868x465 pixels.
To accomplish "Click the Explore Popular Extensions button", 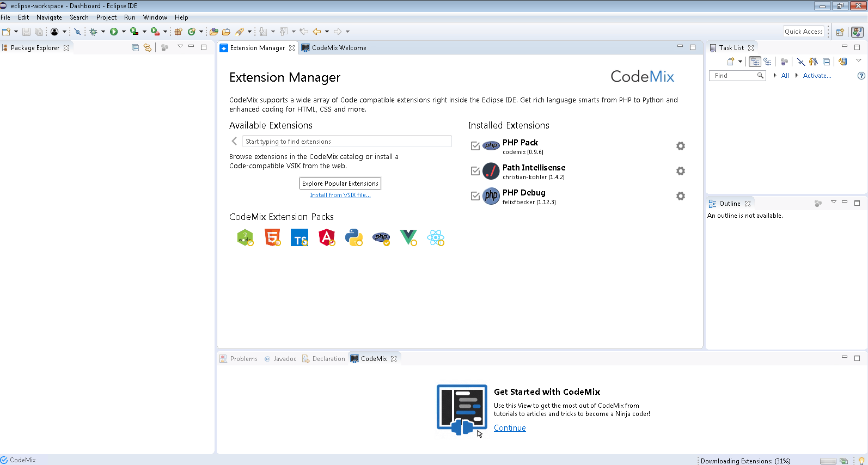I will coord(340,183).
